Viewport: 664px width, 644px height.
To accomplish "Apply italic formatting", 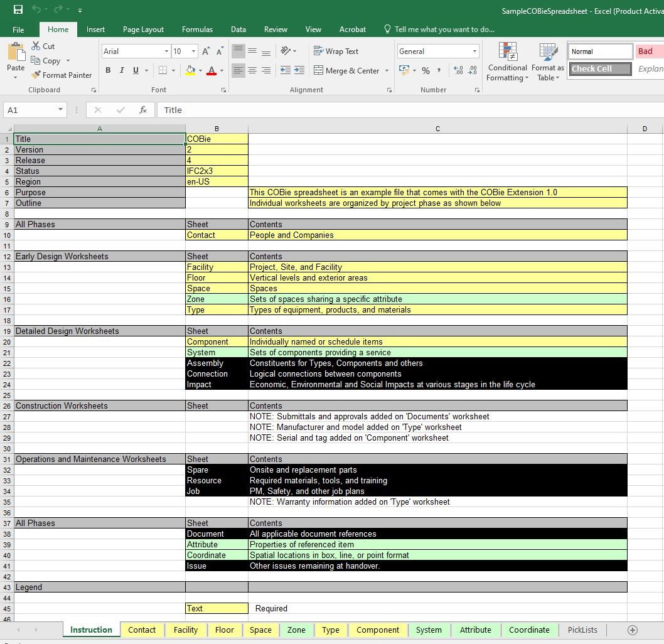I will tap(120, 70).
